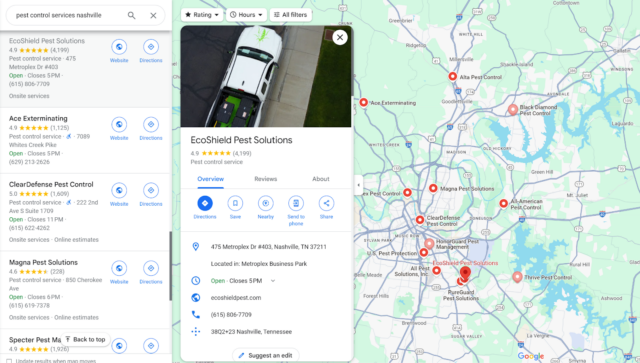Toggle Update results when map moves checkbox
This screenshot has width=640, height=363.
(x=9, y=361)
